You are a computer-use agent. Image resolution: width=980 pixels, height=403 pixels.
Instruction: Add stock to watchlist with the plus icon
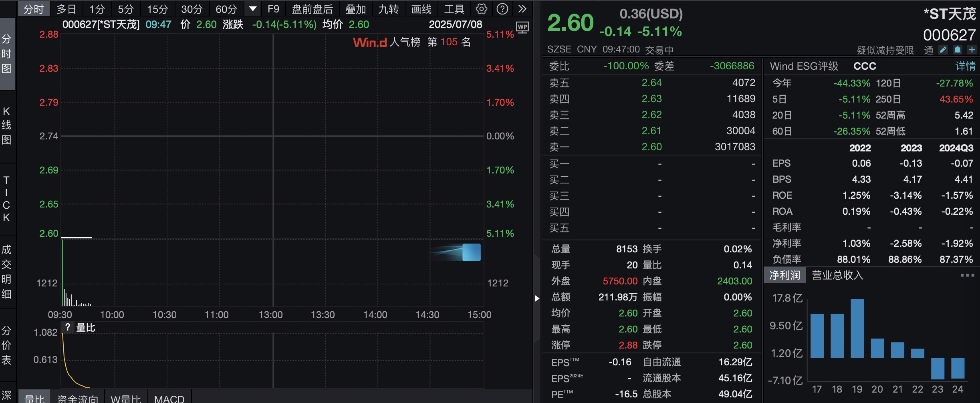pos(972,50)
